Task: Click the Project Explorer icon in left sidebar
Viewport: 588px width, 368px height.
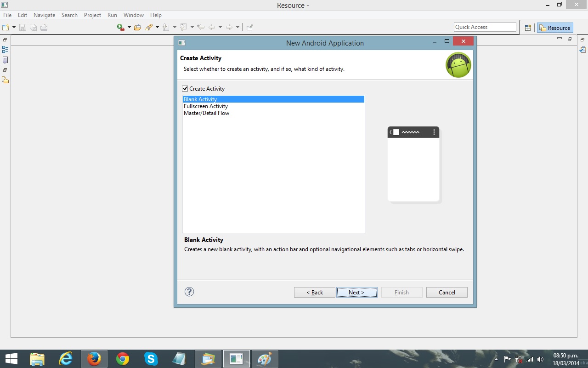Action: pos(6,80)
